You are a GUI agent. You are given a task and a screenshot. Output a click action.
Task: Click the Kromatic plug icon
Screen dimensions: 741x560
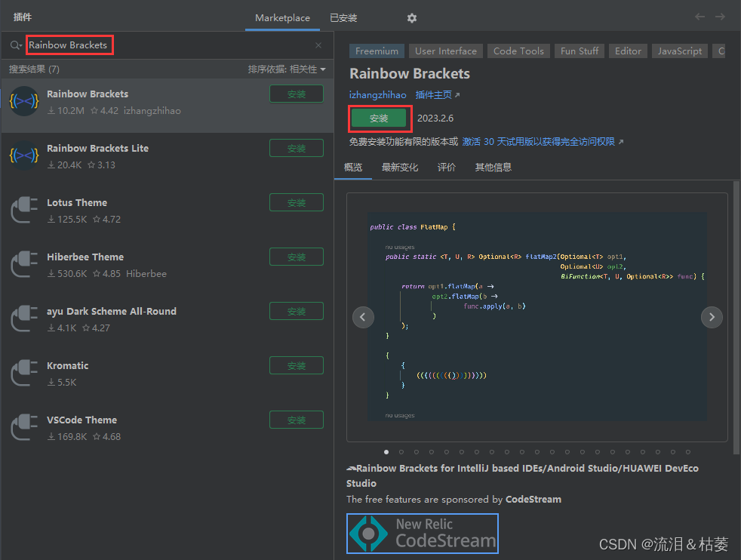tap(24, 373)
